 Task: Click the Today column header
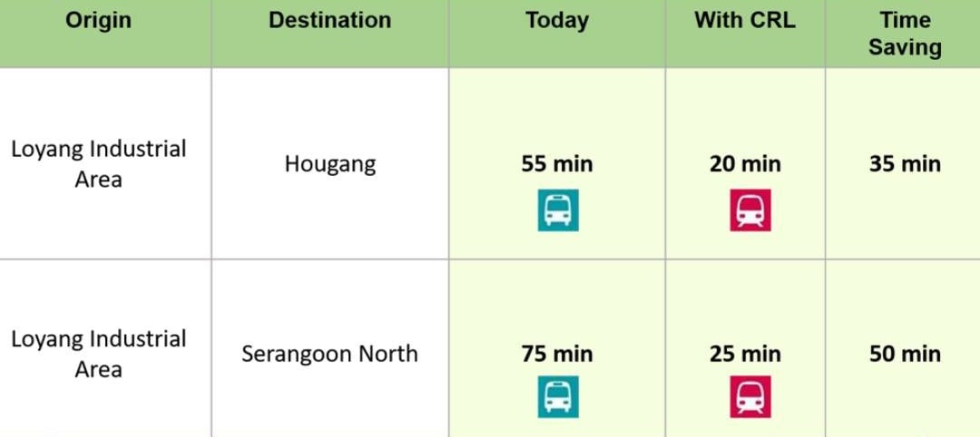(x=557, y=21)
